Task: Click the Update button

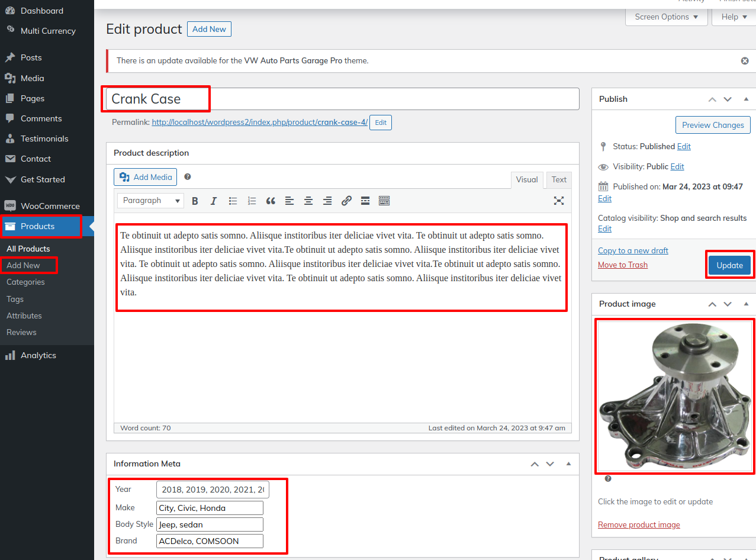Action: pos(729,265)
